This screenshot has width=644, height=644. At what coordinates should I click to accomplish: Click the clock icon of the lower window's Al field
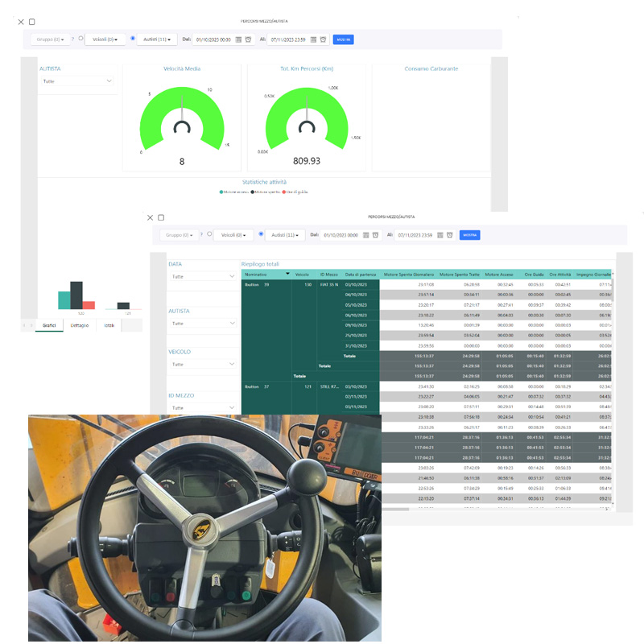pos(451,235)
